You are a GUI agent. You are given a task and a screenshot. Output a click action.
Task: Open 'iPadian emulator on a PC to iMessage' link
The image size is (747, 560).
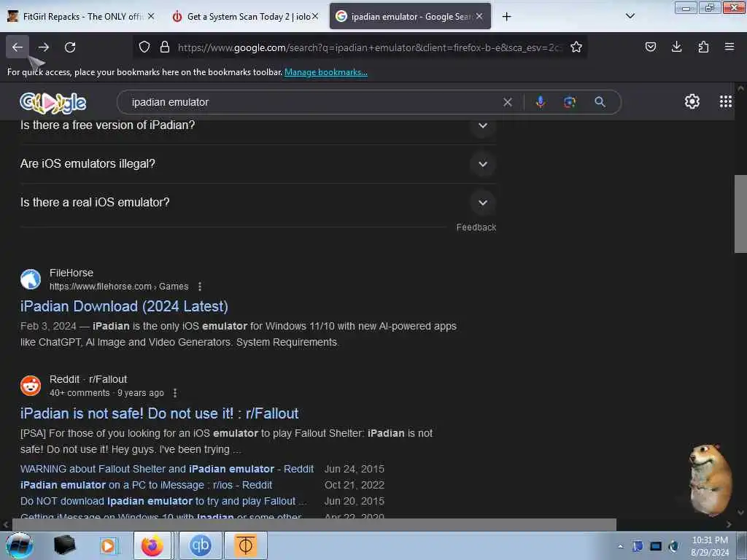click(x=146, y=485)
